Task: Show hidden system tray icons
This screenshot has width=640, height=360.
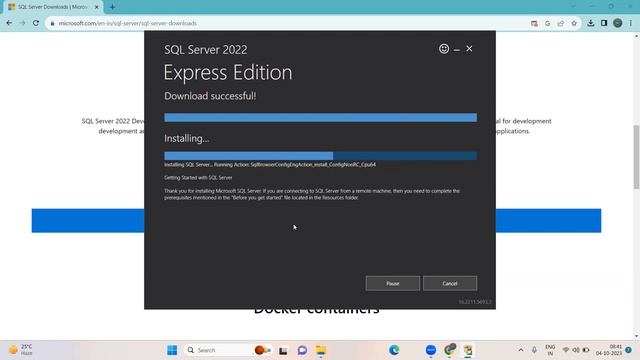Action: click(521, 350)
